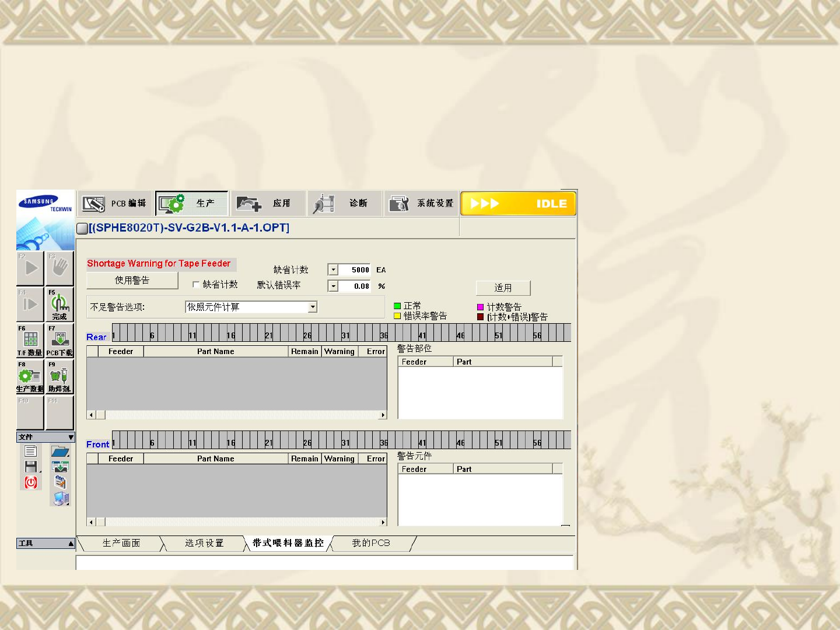Click the green import tray icon
Screen dimensions: 840x630
tap(60, 466)
